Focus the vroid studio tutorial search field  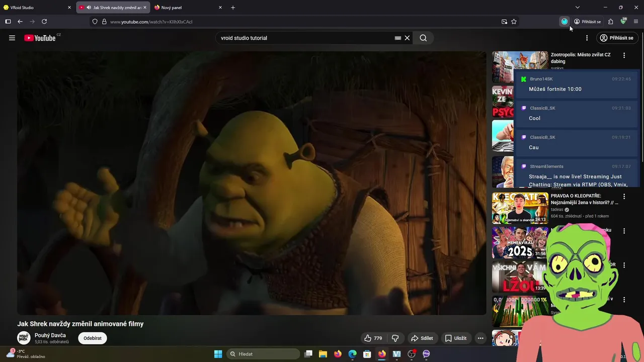coord(306,38)
